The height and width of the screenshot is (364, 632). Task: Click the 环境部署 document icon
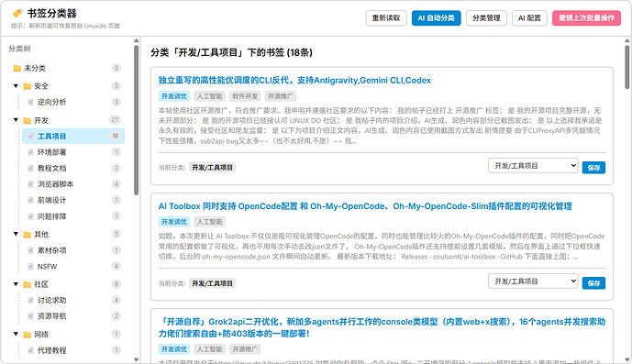tap(30, 152)
